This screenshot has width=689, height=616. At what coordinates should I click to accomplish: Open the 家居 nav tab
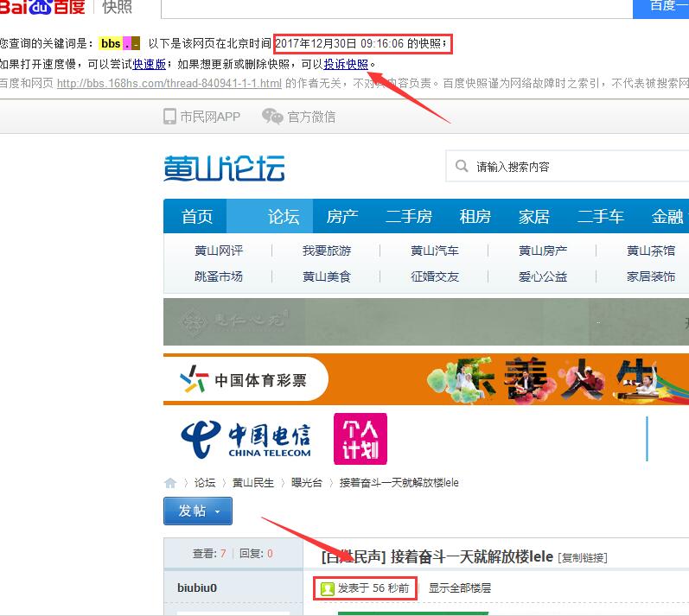tap(534, 217)
